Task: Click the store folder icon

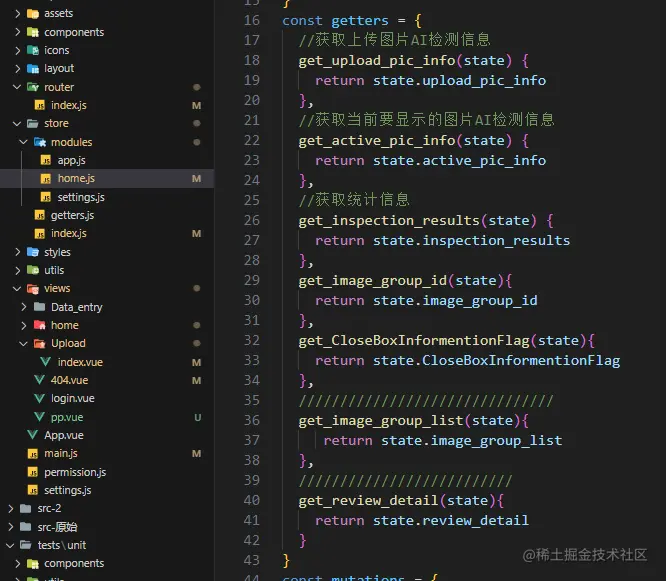Action: pyautogui.click(x=33, y=123)
